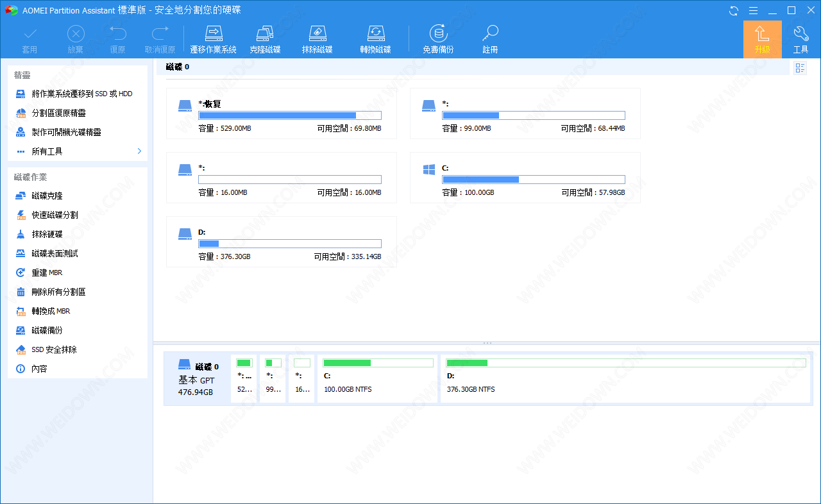Select the 16... partition block in disk map
The height and width of the screenshot is (504, 821).
pyautogui.click(x=301, y=379)
